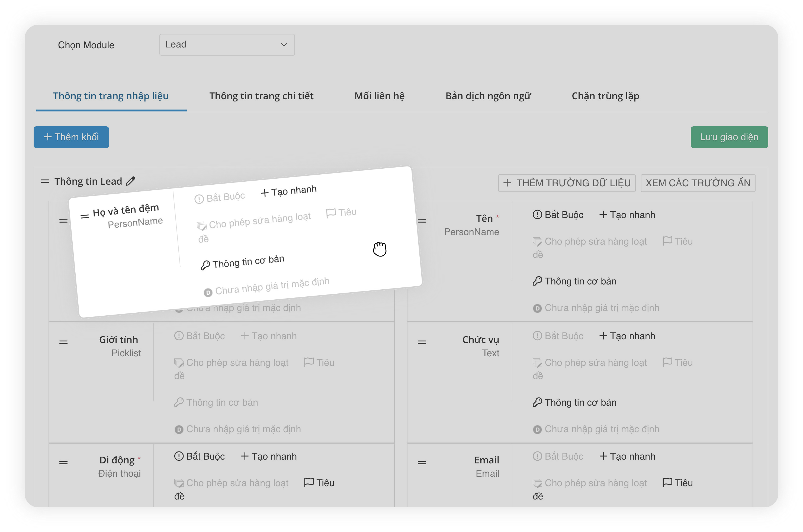The width and height of the screenshot is (803, 532).
Task: Click XEM CÁC TRƯỜNG ẨN button
Action: tap(698, 183)
